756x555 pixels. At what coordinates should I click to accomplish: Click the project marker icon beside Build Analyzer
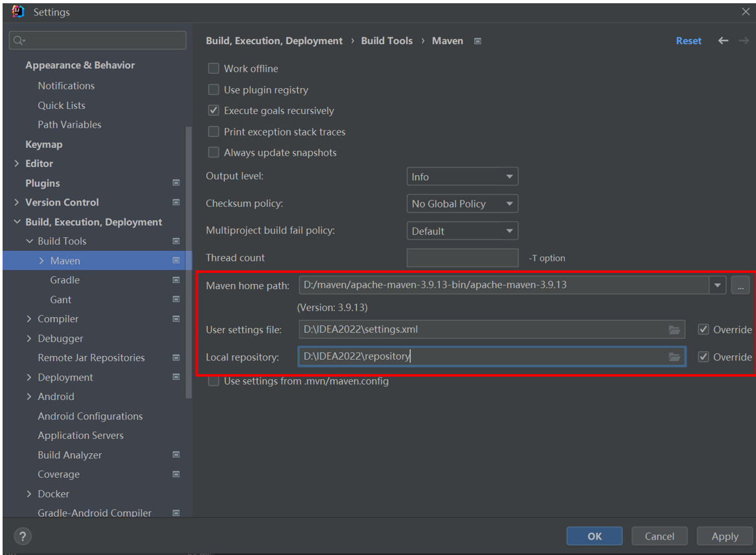(x=176, y=455)
